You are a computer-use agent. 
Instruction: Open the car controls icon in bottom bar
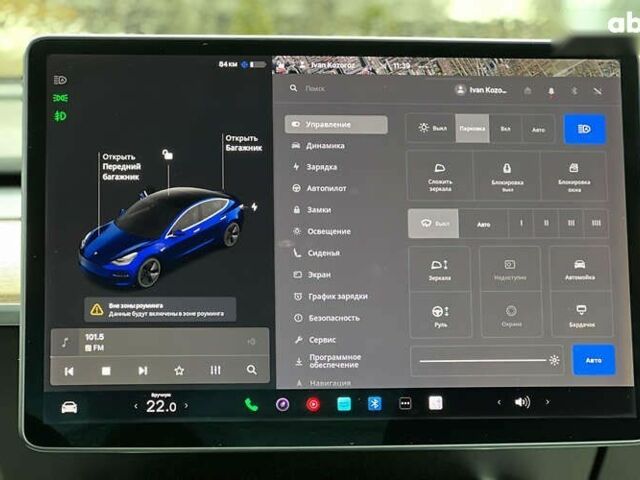[69, 407]
